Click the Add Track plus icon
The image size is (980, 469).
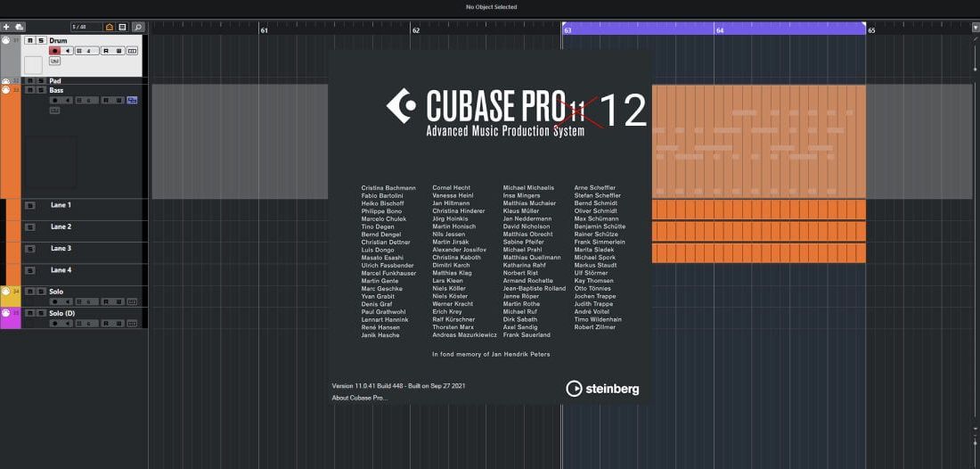click(x=6, y=27)
